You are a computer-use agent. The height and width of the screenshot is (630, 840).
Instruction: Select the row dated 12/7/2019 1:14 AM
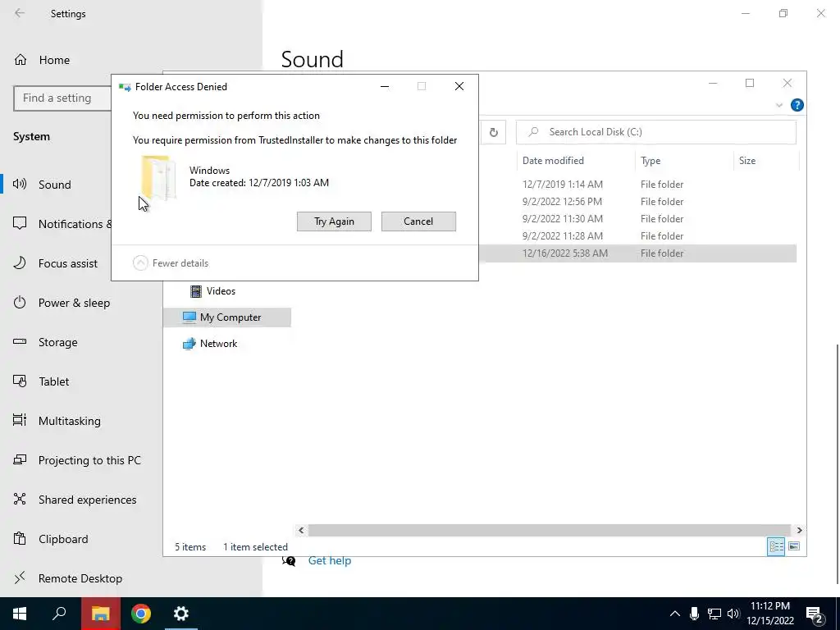coord(637,185)
